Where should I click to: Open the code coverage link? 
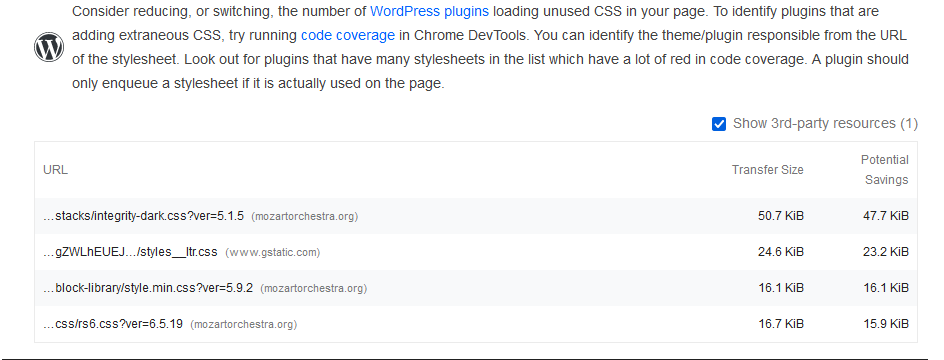tap(347, 36)
